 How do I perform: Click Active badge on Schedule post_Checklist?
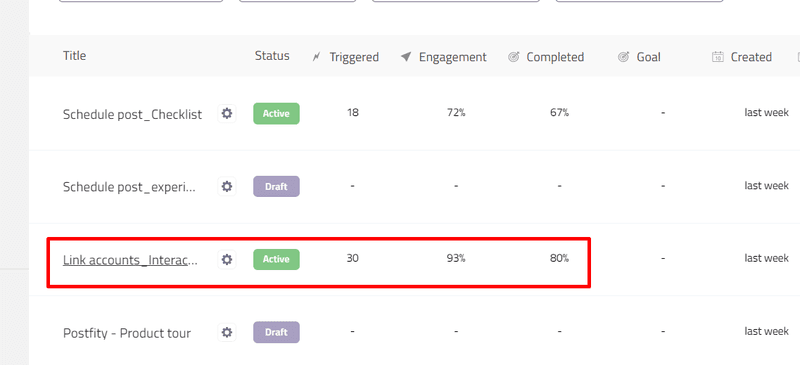point(277,113)
